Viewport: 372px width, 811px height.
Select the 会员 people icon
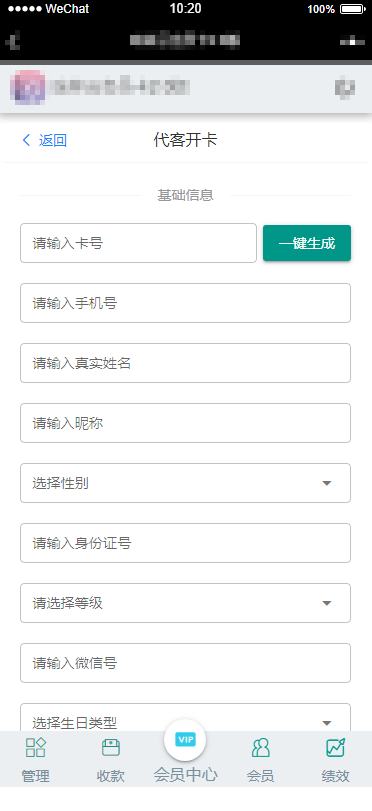click(x=260, y=747)
